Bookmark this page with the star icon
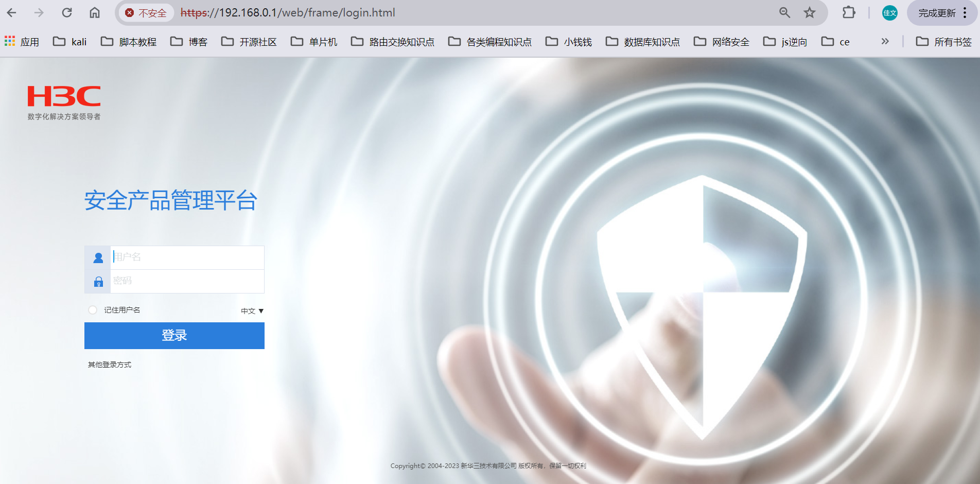This screenshot has width=980, height=484. [810, 13]
